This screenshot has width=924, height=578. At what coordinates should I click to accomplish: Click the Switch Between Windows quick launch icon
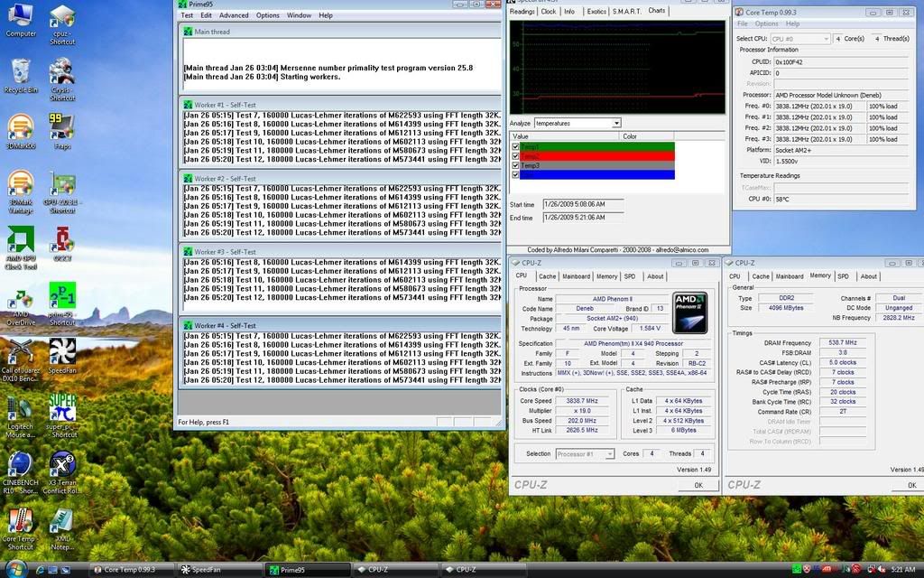point(65,570)
